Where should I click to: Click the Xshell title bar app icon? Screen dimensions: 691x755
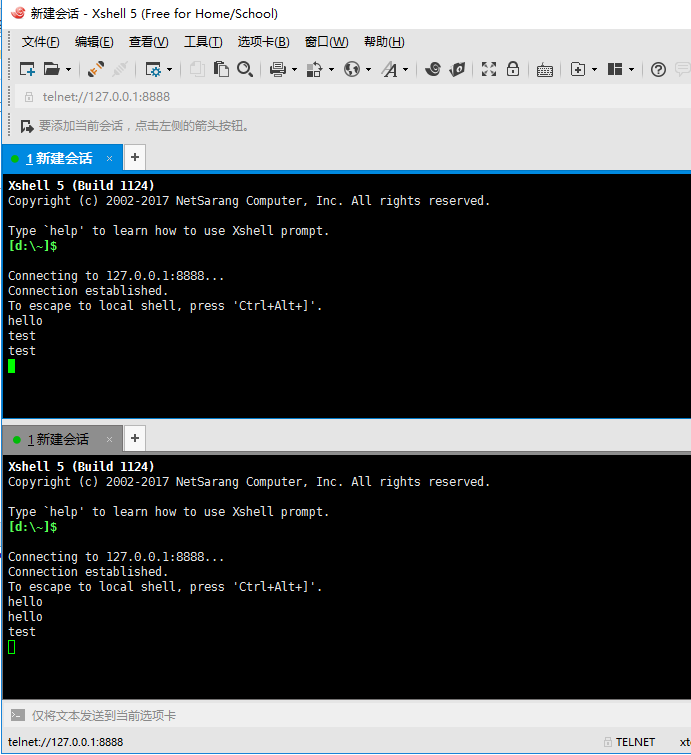pos(18,13)
